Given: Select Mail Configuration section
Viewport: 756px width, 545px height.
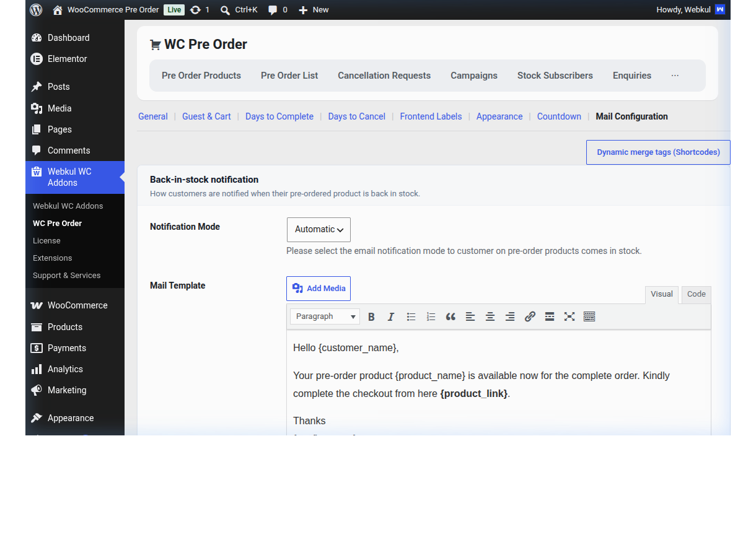Looking at the screenshot, I should 631,116.
